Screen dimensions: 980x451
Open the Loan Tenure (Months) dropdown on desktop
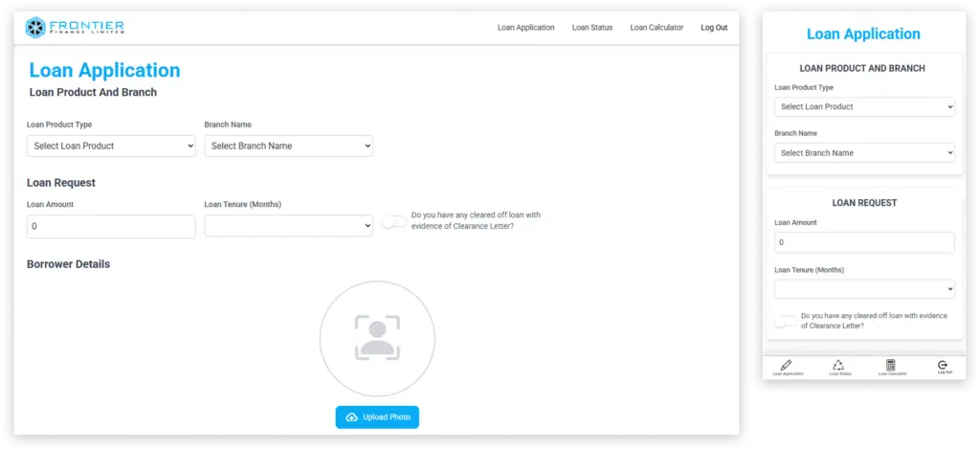(x=288, y=226)
